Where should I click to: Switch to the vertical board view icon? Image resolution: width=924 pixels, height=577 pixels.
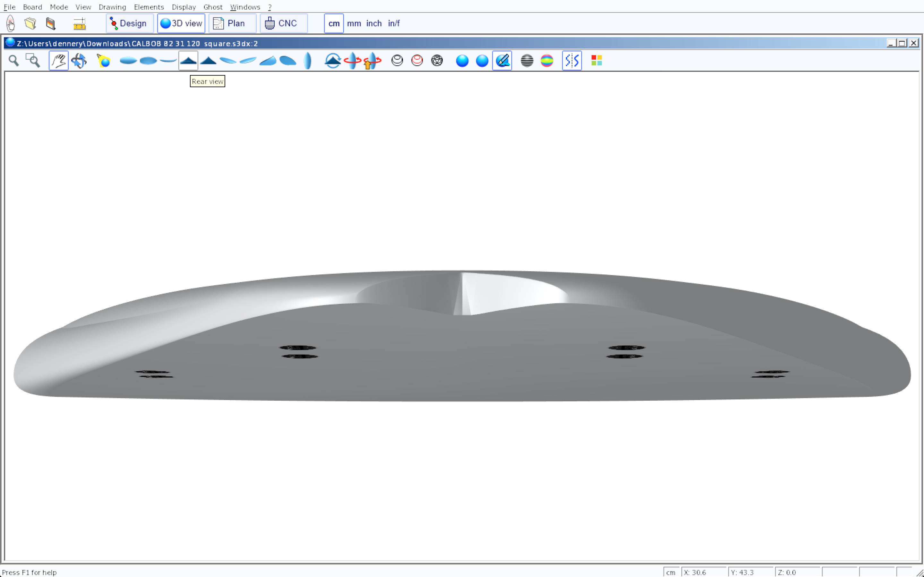pyautogui.click(x=307, y=61)
